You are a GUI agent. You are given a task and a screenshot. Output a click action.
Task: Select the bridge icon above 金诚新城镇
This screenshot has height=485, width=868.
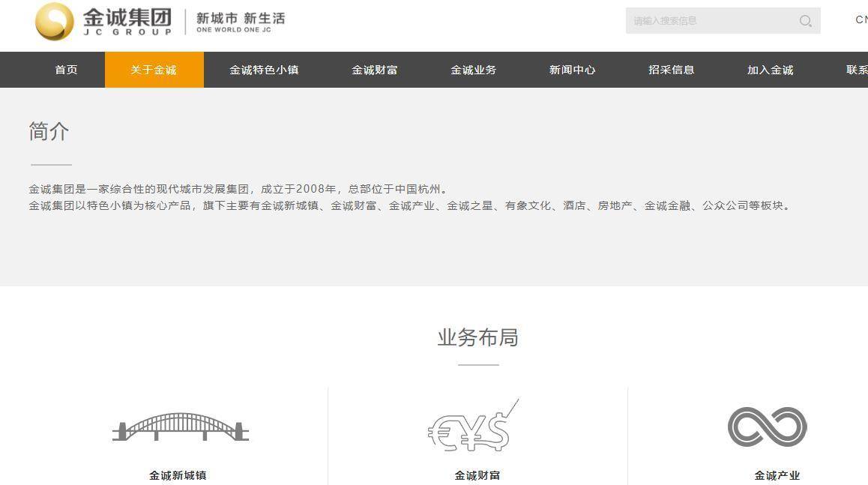(x=178, y=426)
